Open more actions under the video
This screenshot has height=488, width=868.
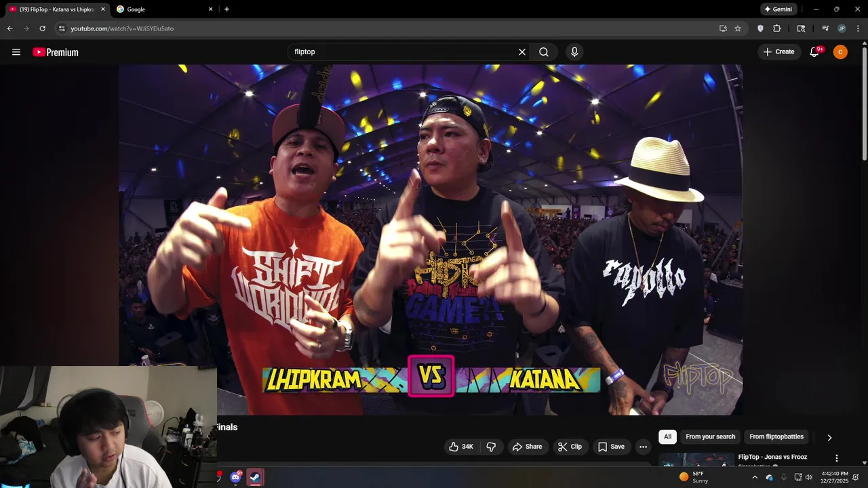643,447
